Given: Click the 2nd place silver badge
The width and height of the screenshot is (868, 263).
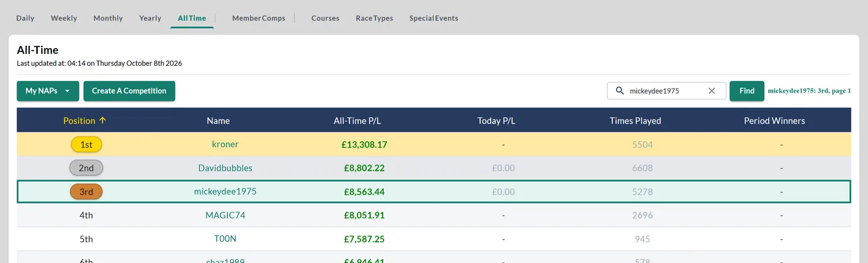Looking at the screenshot, I should click(x=86, y=168).
